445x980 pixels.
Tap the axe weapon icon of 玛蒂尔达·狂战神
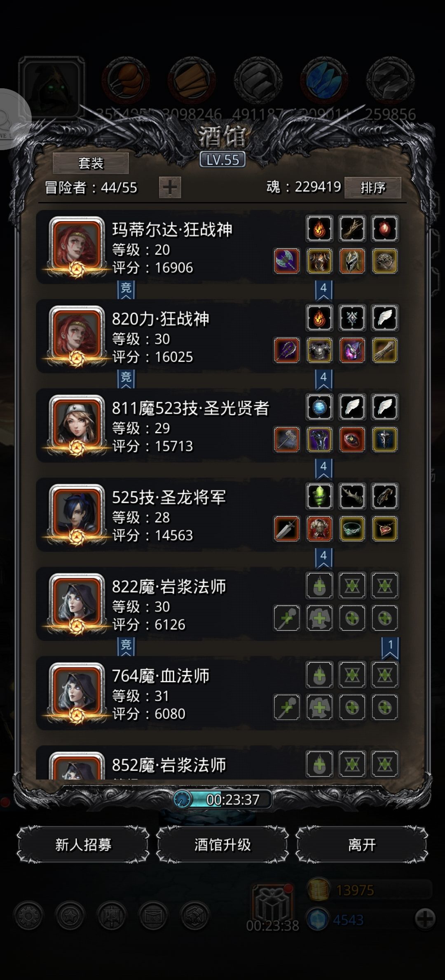coord(287,261)
